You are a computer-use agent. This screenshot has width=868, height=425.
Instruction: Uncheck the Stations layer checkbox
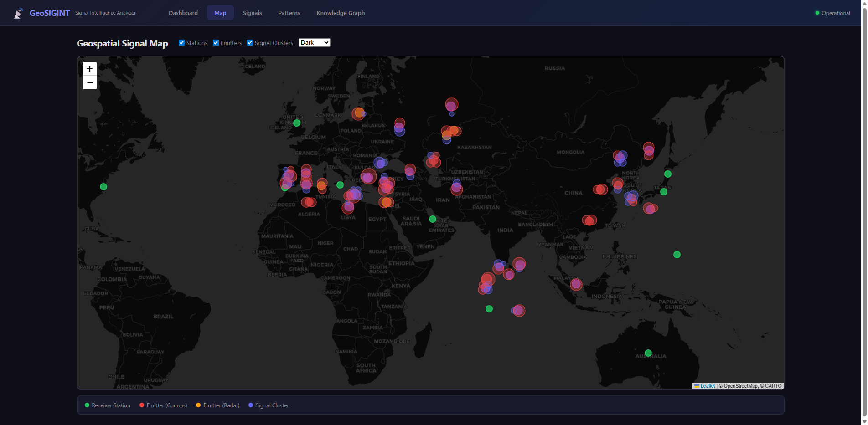[181, 42]
